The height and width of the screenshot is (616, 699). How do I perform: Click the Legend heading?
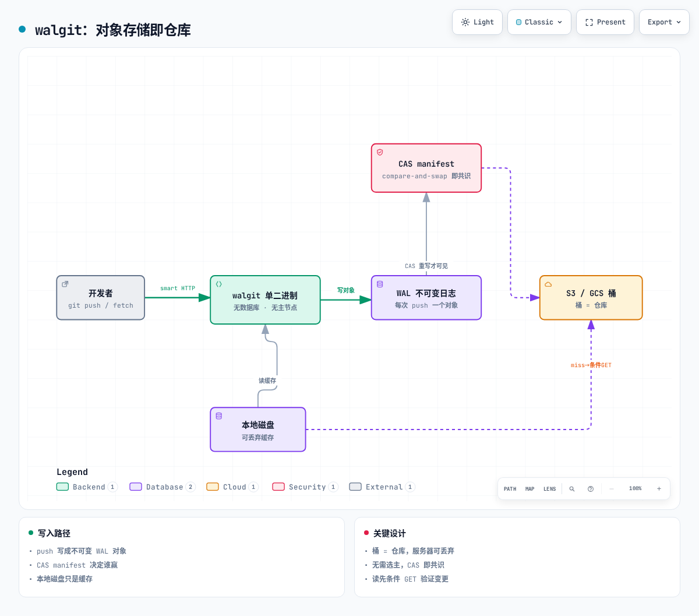pyautogui.click(x=72, y=472)
